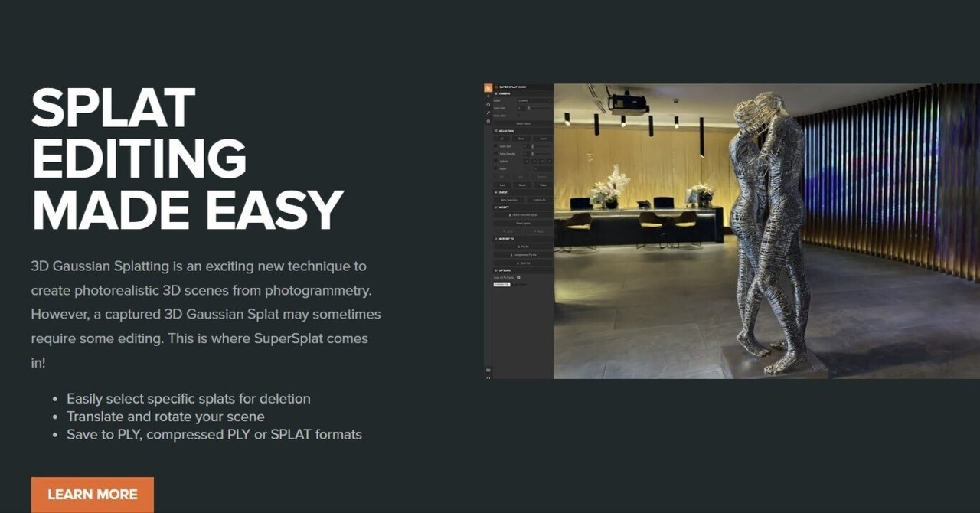Screen dimensions: 980x513
Task: Click the LEARN MORE button
Action: [x=92, y=495]
